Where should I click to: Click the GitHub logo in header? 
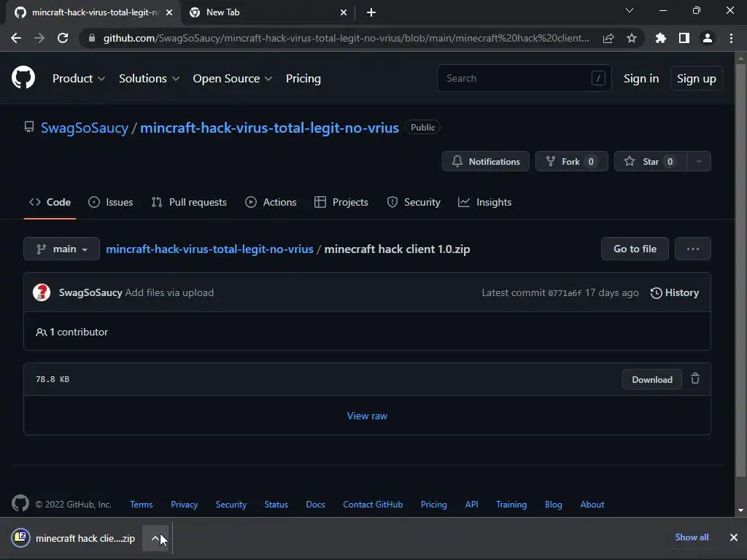23,77
